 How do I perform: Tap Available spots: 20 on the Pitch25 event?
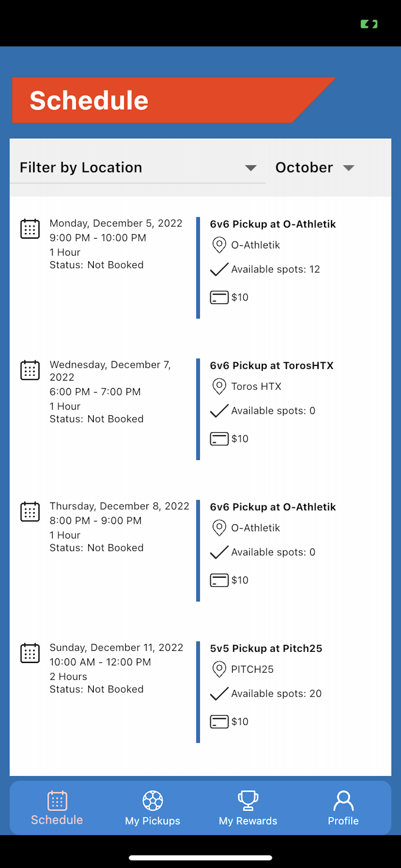[276, 693]
